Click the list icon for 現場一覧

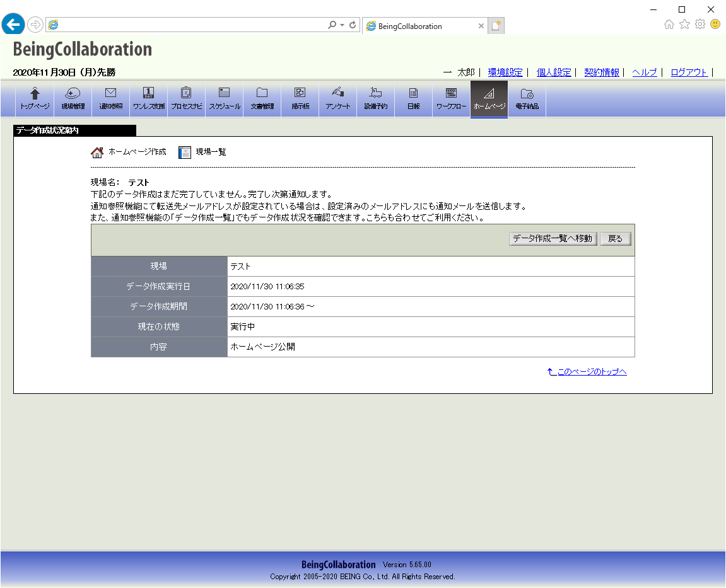point(185,153)
